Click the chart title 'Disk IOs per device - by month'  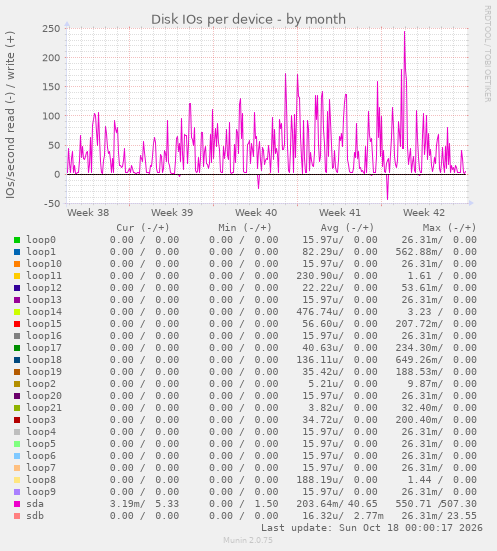pos(248,19)
